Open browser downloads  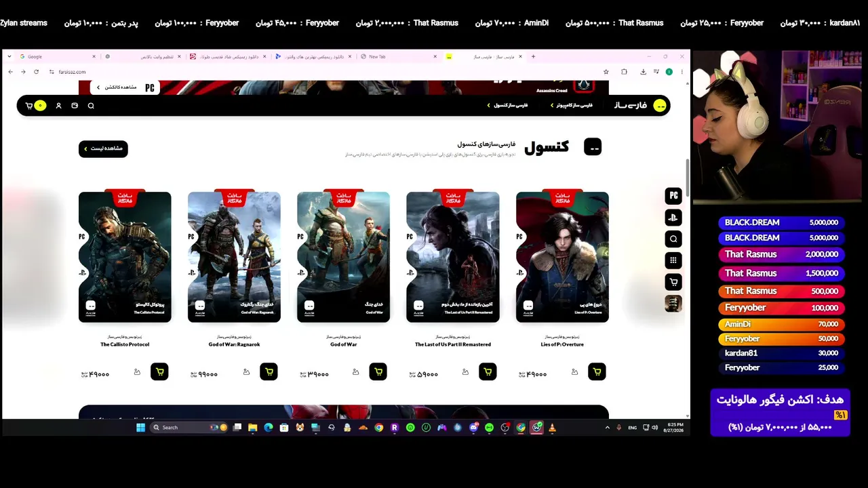point(643,72)
